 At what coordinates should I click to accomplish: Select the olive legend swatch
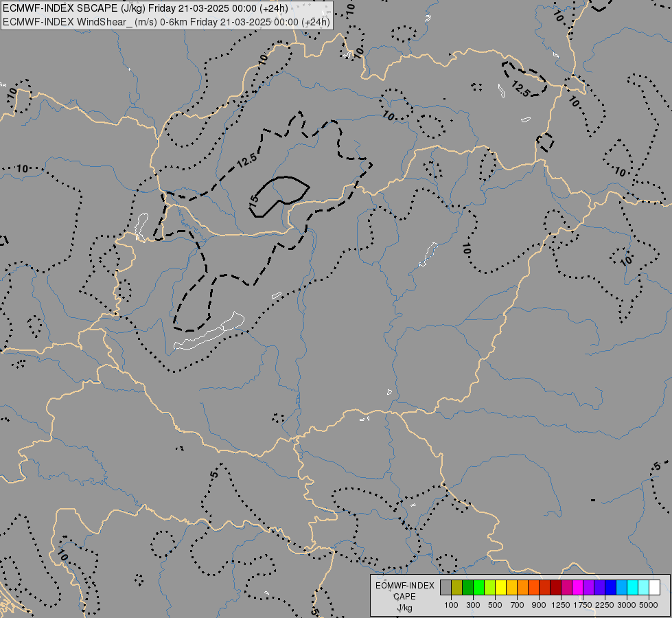(x=457, y=587)
